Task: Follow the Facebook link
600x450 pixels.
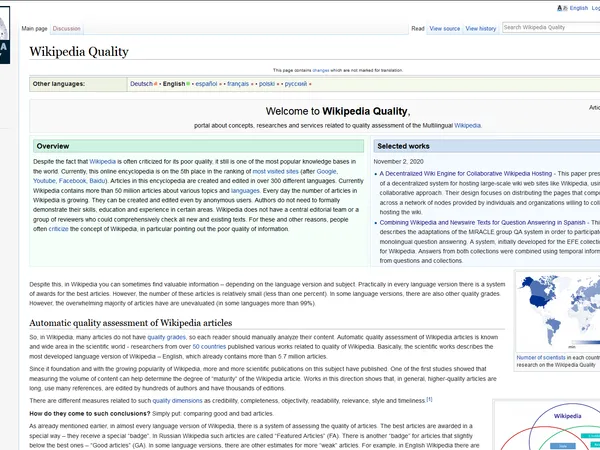Action: pos(73,181)
